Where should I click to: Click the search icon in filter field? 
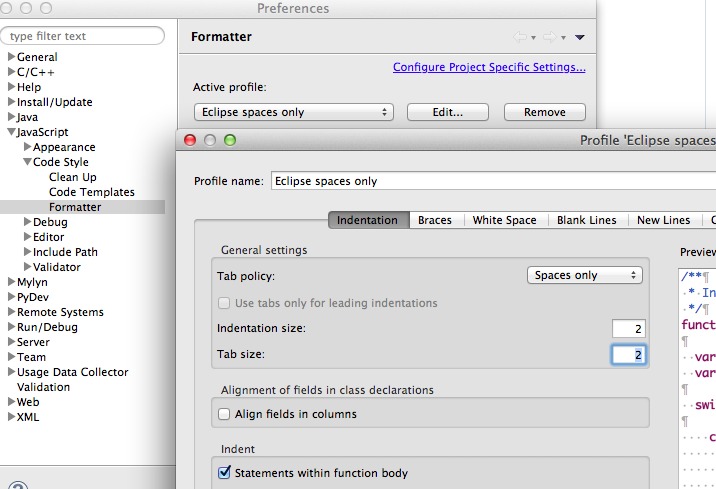coord(7,36)
